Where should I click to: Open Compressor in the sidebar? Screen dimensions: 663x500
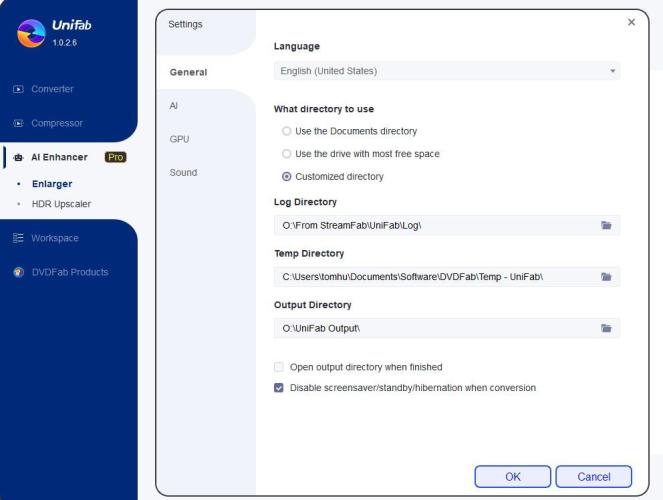coord(57,123)
